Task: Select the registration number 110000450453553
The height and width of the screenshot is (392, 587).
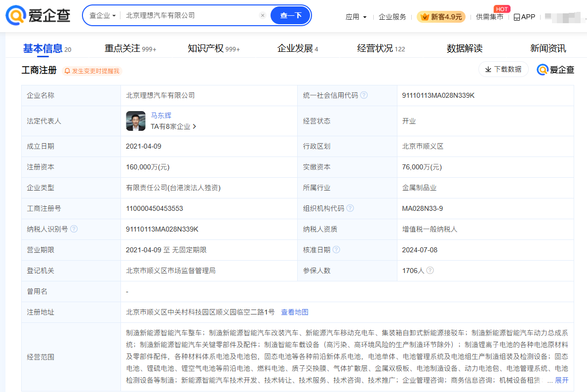Action: [154, 208]
